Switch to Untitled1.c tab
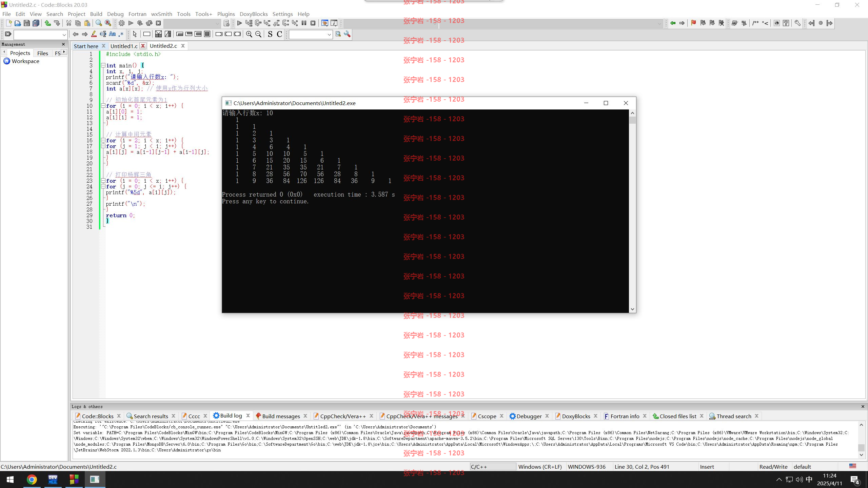This screenshot has width=868, height=488. click(124, 46)
